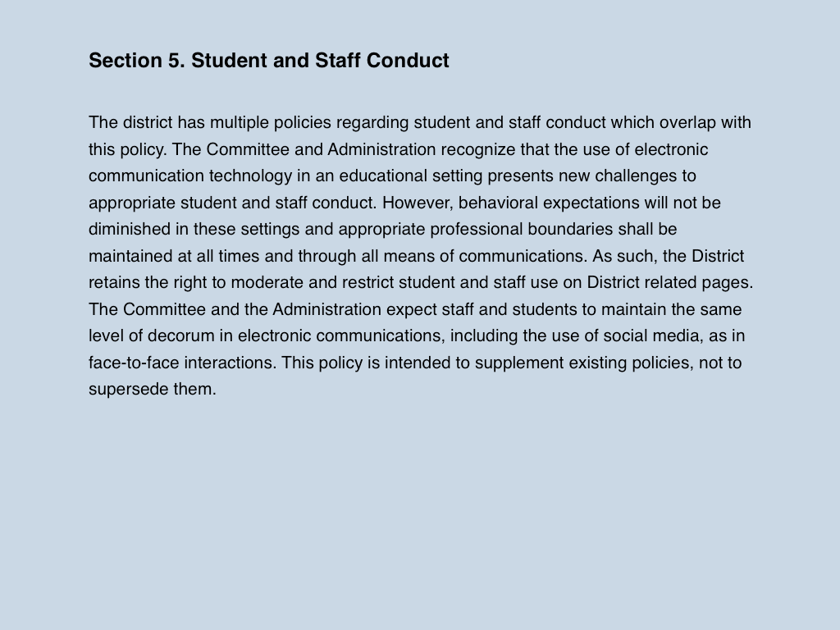The height and width of the screenshot is (630, 840).
Task: Click the word 'diminished' starting the fifth line
Action: click(129, 230)
